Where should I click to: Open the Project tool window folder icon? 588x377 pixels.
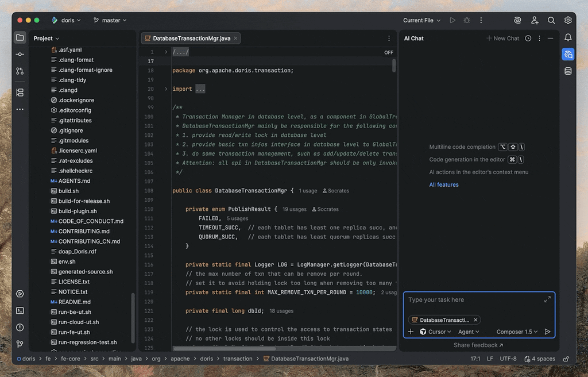(x=20, y=37)
